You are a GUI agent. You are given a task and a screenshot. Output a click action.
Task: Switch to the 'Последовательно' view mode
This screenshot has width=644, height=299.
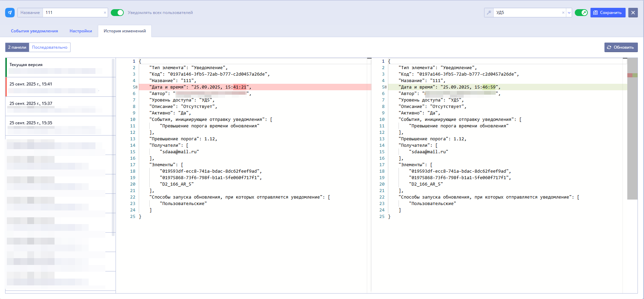click(50, 47)
